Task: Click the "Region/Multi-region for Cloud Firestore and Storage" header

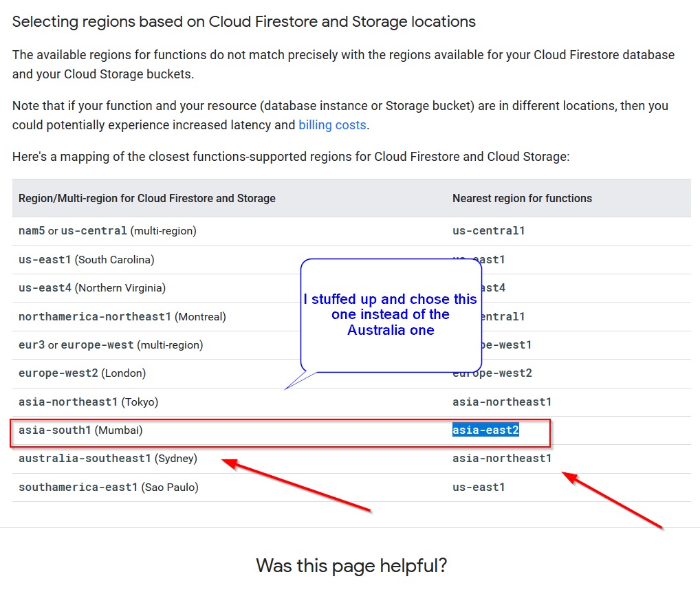Action: (x=147, y=198)
